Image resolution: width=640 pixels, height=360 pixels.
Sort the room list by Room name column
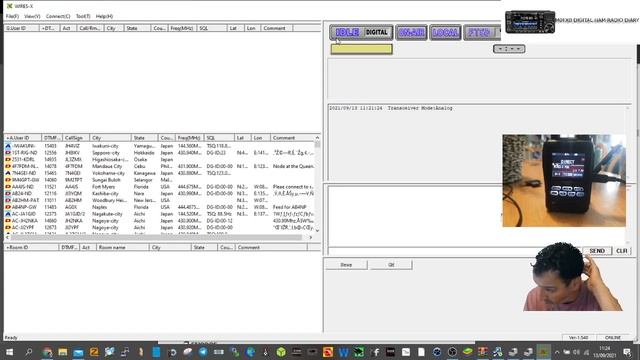[122, 247]
